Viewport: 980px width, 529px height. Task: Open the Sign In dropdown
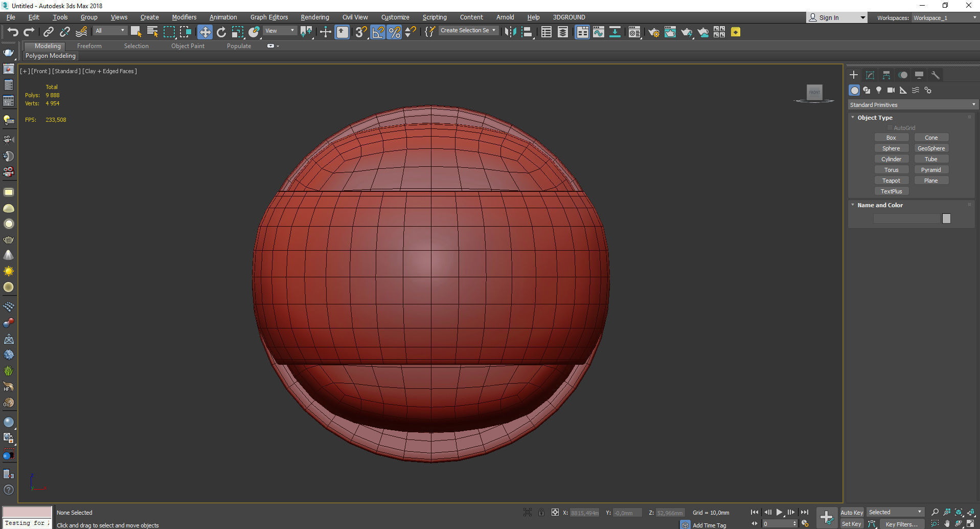[837, 18]
